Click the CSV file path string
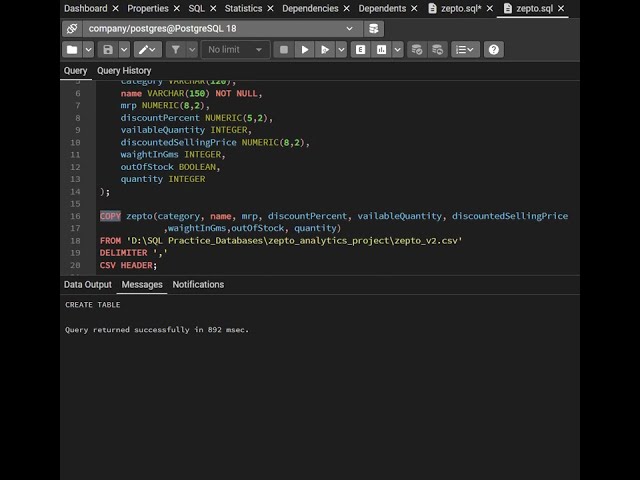 pyautogui.click(x=294, y=240)
